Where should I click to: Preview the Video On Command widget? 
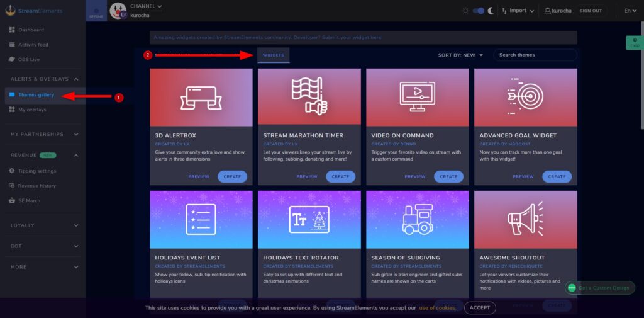pyautogui.click(x=415, y=177)
